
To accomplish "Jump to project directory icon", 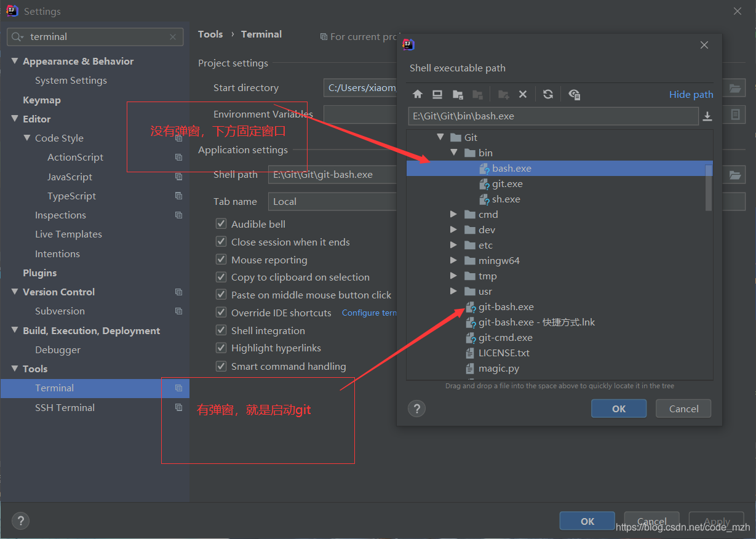I will point(458,94).
